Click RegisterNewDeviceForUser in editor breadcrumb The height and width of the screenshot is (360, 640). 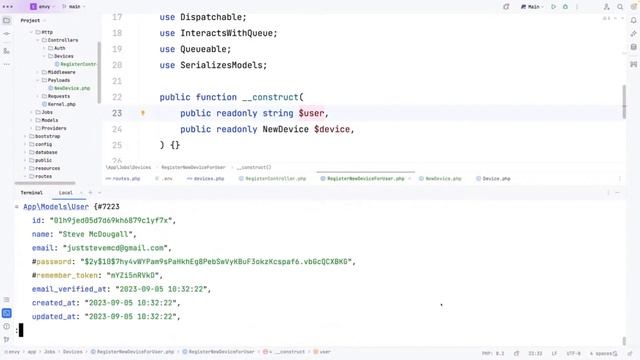[193, 167]
